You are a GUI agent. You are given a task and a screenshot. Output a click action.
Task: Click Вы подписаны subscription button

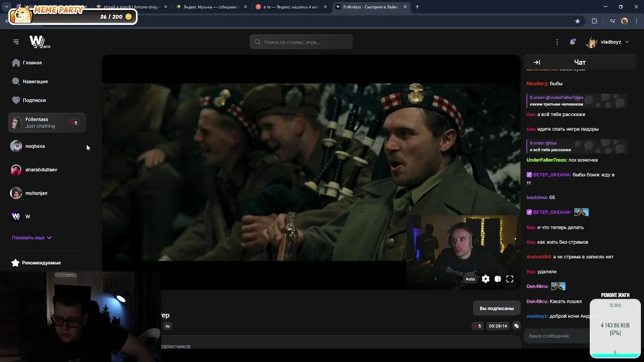pos(497,308)
